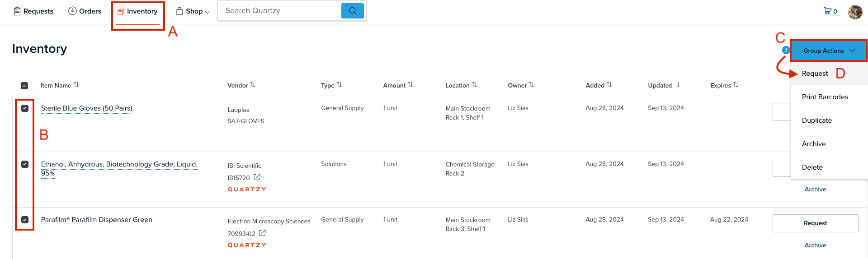Switch to the Inventory tab
The height and width of the screenshot is (259, 868).
click(x=137, y=11)
